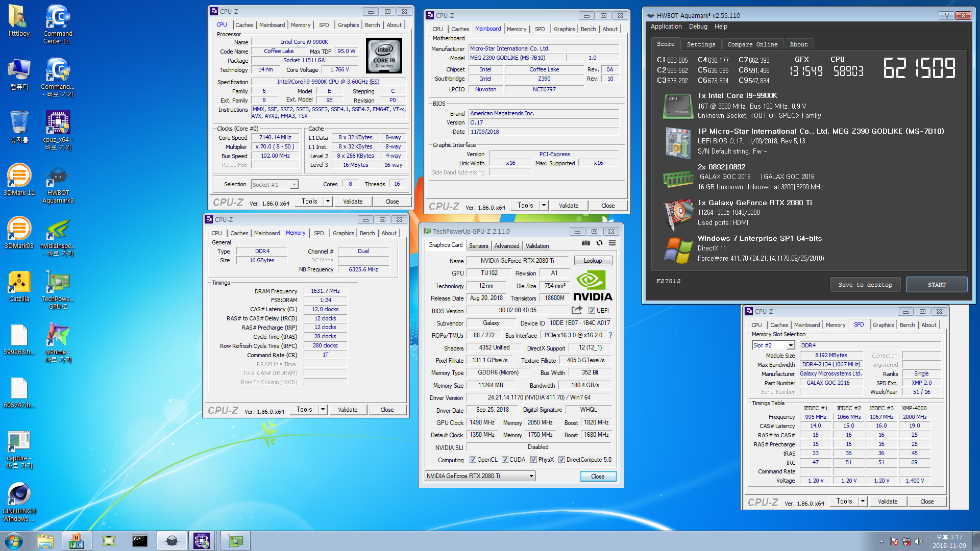
Task: Click Validate in CPU-Z SPD window
Action: (888, 502)
